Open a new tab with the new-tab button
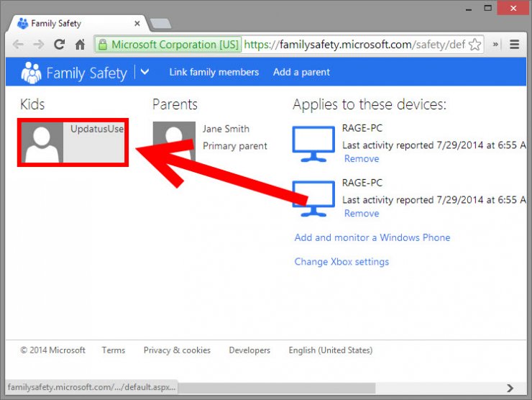This screenshot has height=400, width=532. click(x=160, y=24)
